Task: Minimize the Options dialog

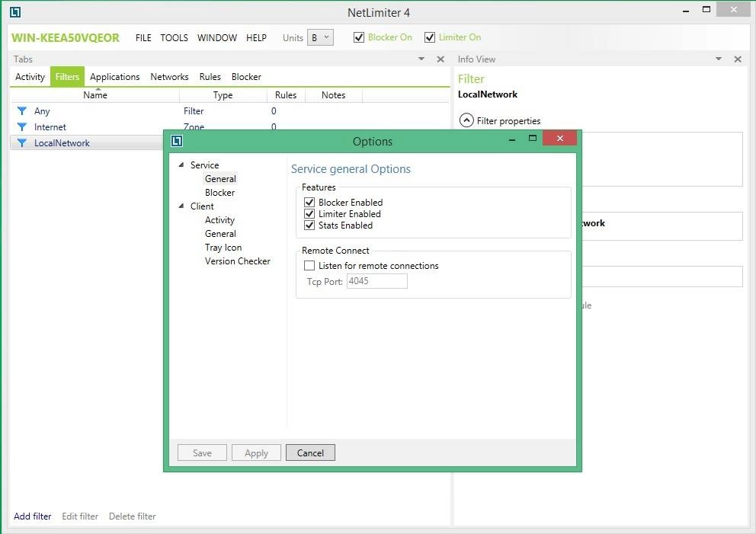Action: click(x=512, y=139)
